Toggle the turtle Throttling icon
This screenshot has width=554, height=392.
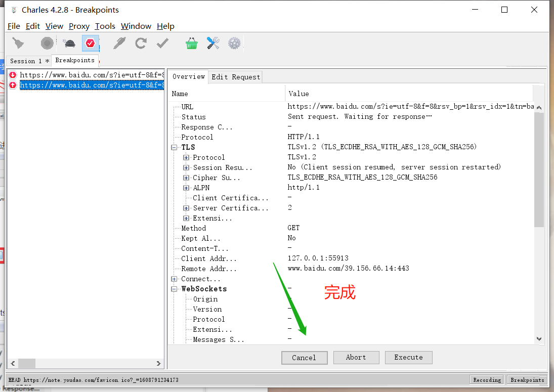69,43
